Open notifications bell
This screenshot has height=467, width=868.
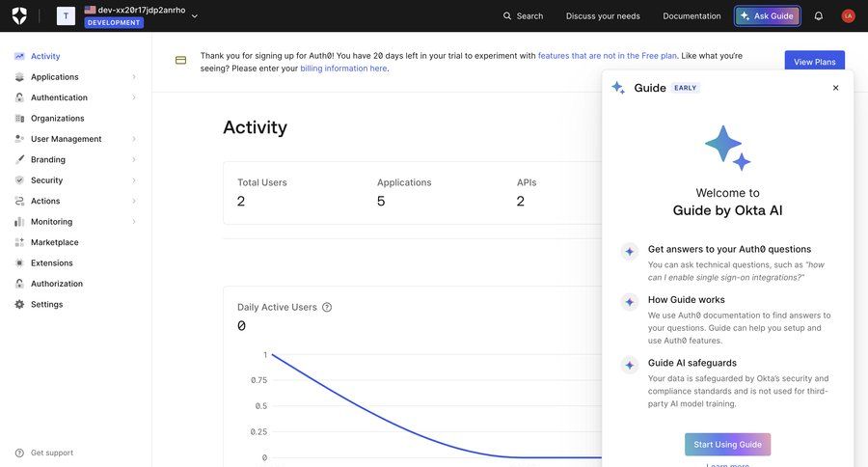818,16
